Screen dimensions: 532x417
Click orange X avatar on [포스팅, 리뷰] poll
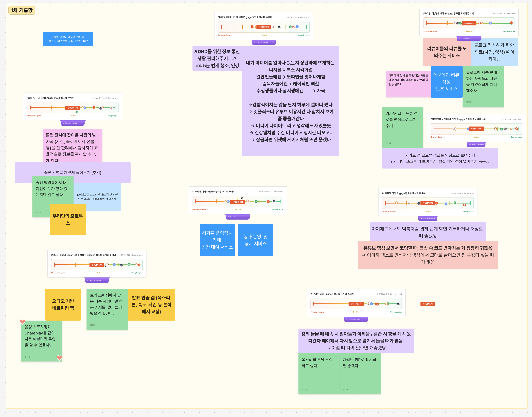(x=511, y=23)
